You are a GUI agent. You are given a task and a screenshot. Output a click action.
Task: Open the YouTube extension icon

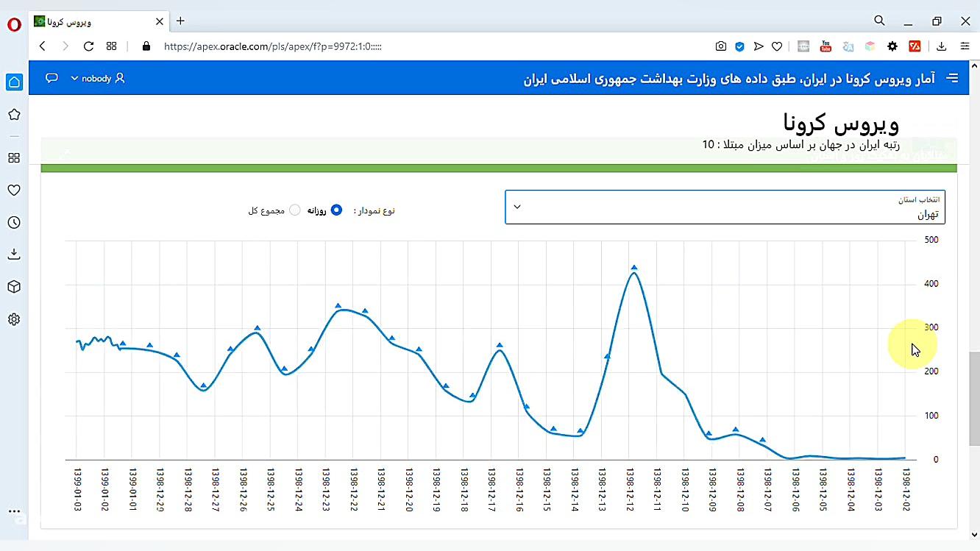click(x=825, y=46)
